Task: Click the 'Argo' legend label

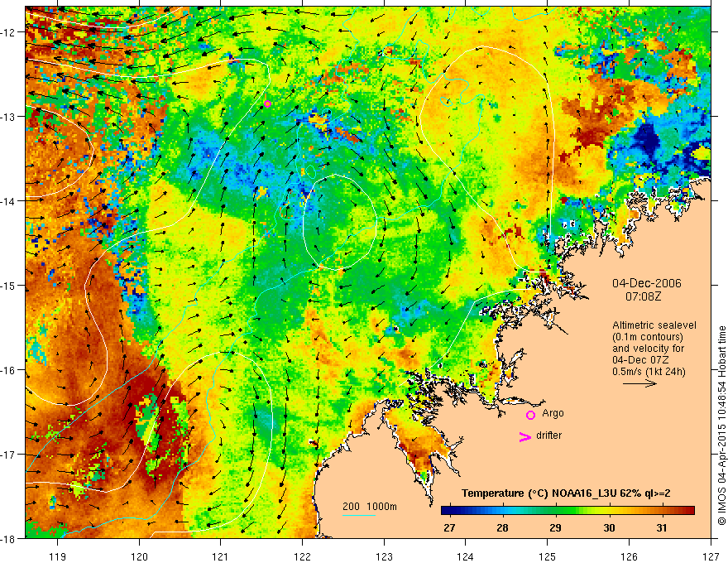Action: click(x=553, y=413)
